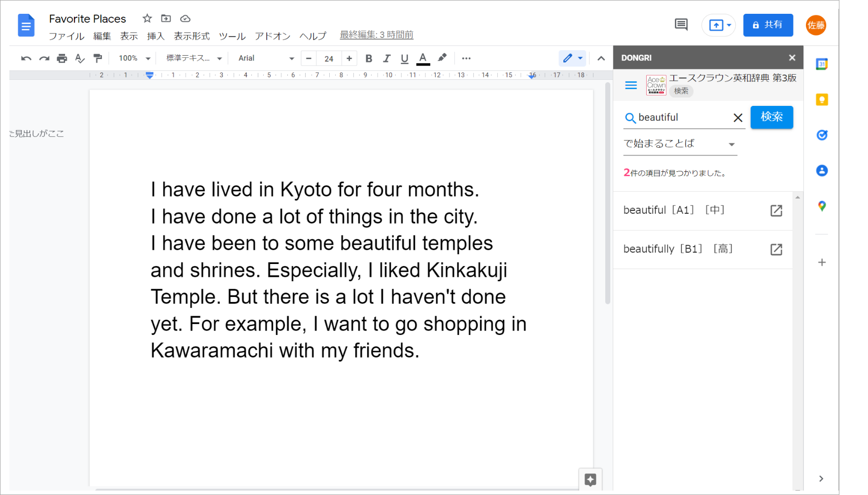Open the ファイル menu
This screenshot has height=495, width=868.
click(x=67, y=36)
